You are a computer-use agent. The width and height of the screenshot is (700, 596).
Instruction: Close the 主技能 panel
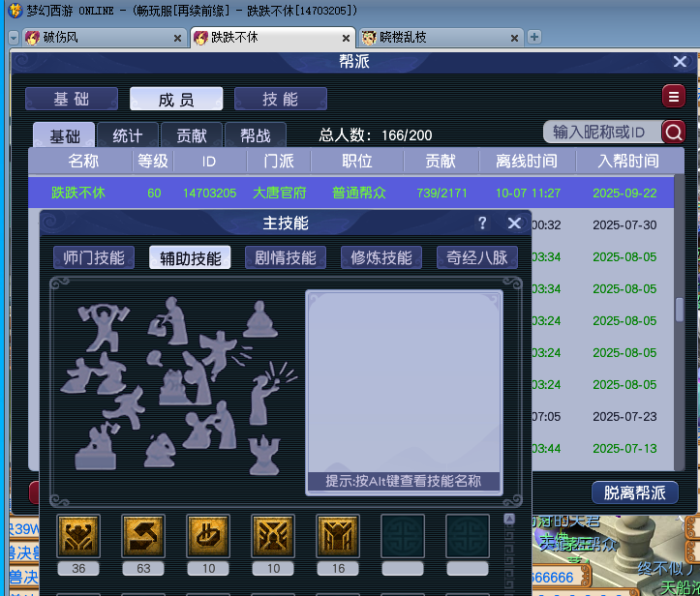click(x=514, y=223)
